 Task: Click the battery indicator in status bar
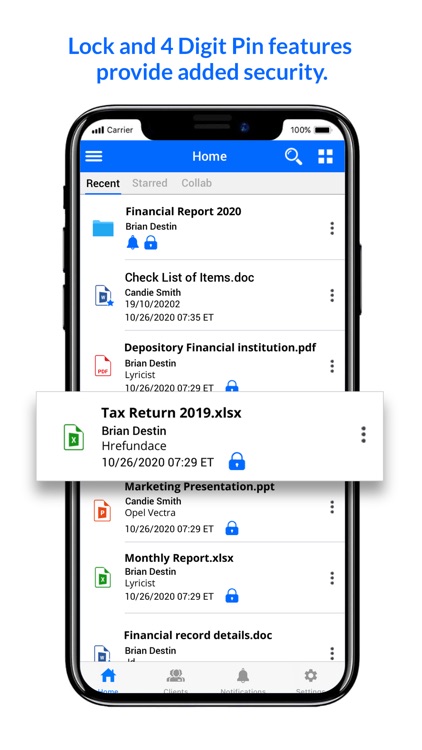(x=322, y=130)
